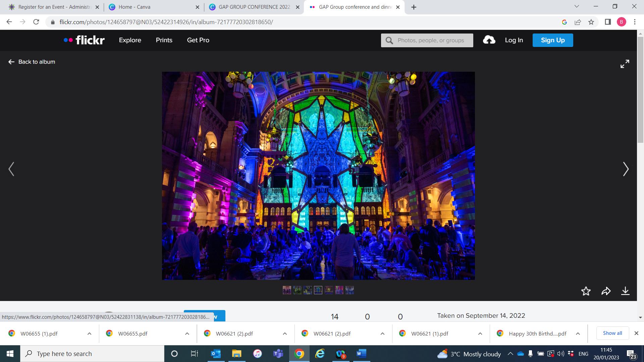The height and width of the screenshot is (362, 644).
Task: Click Show all downloads button
Action: (612, 333)
